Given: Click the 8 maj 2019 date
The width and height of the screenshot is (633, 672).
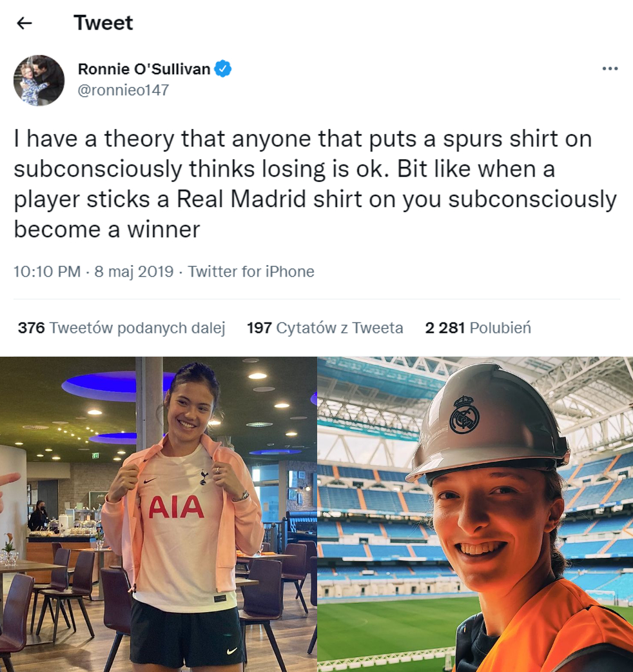Looking at the screenshot, I should pyautogui.click(x=134, y=272).
